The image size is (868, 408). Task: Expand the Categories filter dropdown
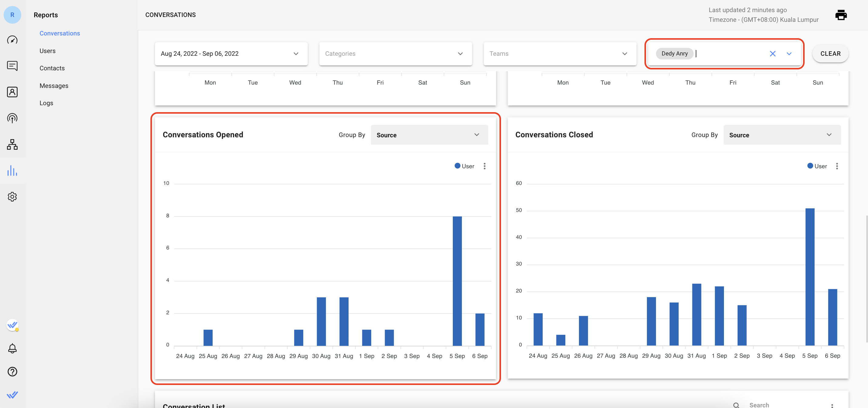coord(396,54)
